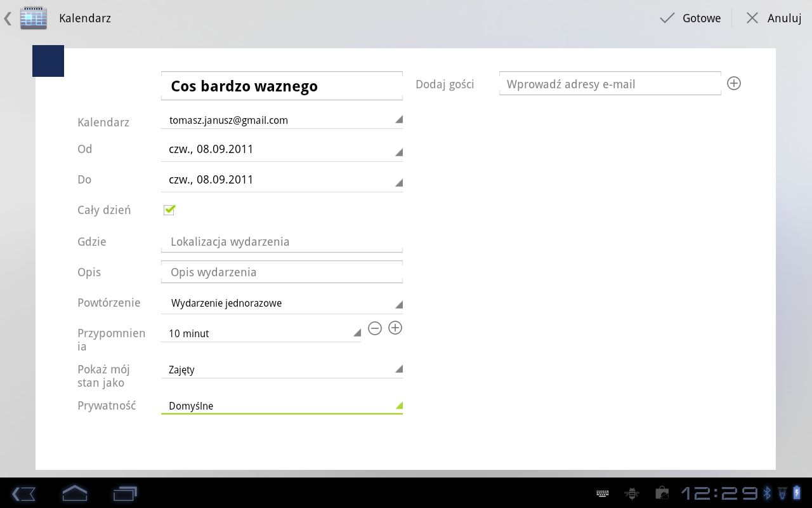Add guest with the plus circle icon
812x508 pixels.
(734, 83)
